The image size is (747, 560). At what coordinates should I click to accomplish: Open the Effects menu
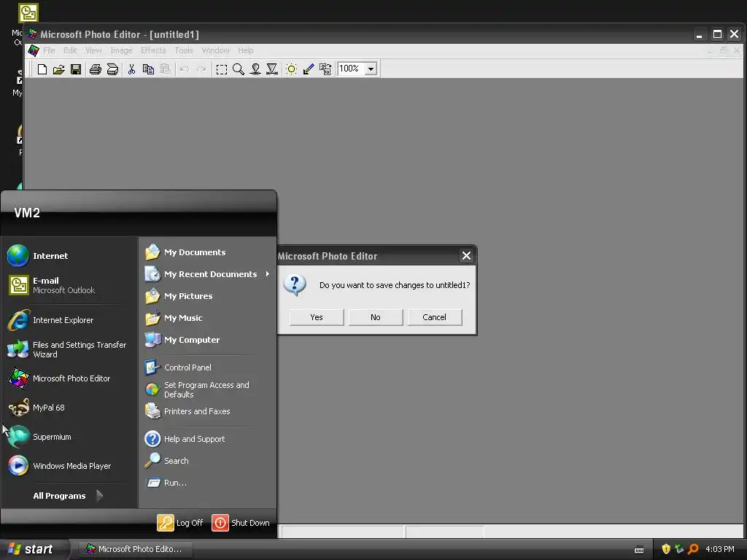[153, 50]
